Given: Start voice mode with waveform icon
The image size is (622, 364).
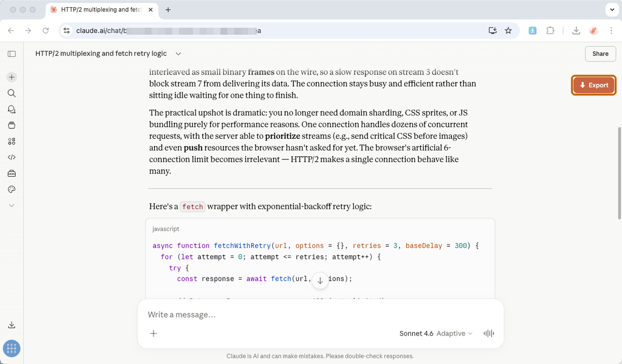Looking at the screenshot, I should point(489,333).
